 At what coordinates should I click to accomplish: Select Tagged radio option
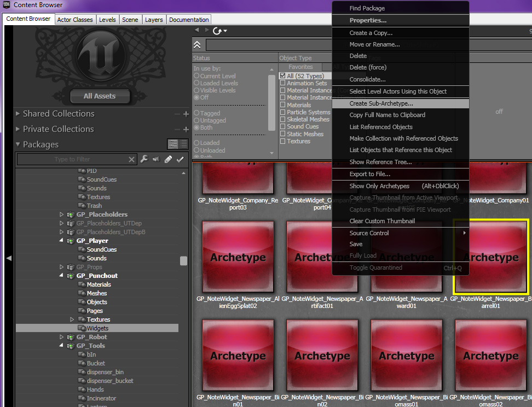click(x=196, y=113)
